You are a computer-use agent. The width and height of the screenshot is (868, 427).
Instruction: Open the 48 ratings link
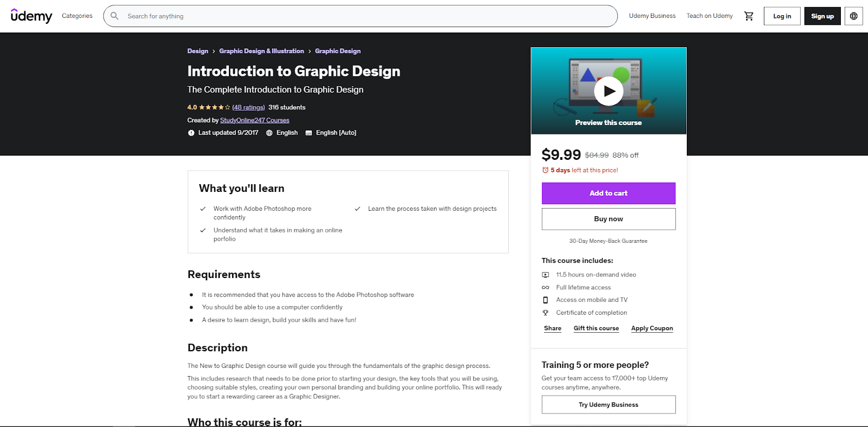click(x=248, y=107)
